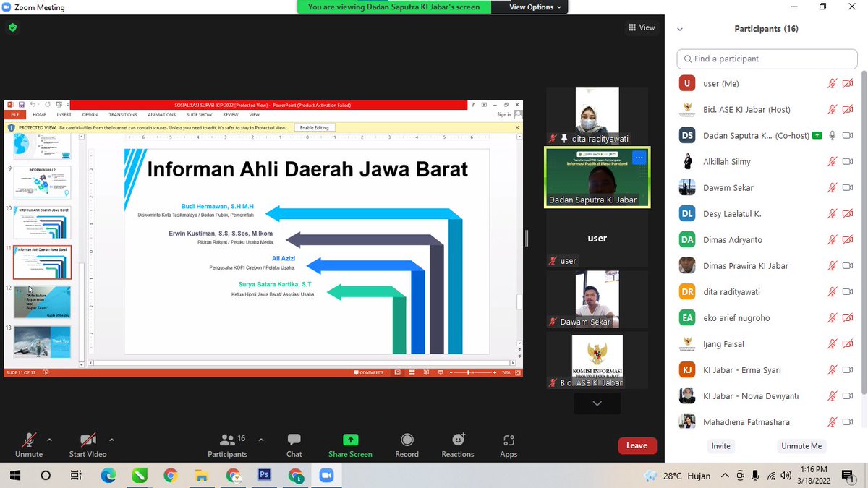The width and height of the screenshot is (868, 488).
Task: Toggle muted mic for Desy Laelatul K.
Action: (832, 214)
